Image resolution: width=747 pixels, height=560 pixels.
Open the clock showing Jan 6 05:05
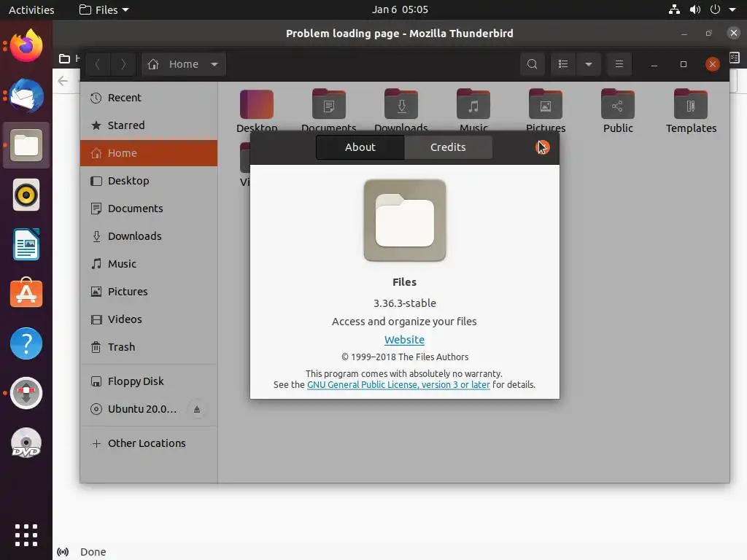pyautogui.click(x=400, y=9)
